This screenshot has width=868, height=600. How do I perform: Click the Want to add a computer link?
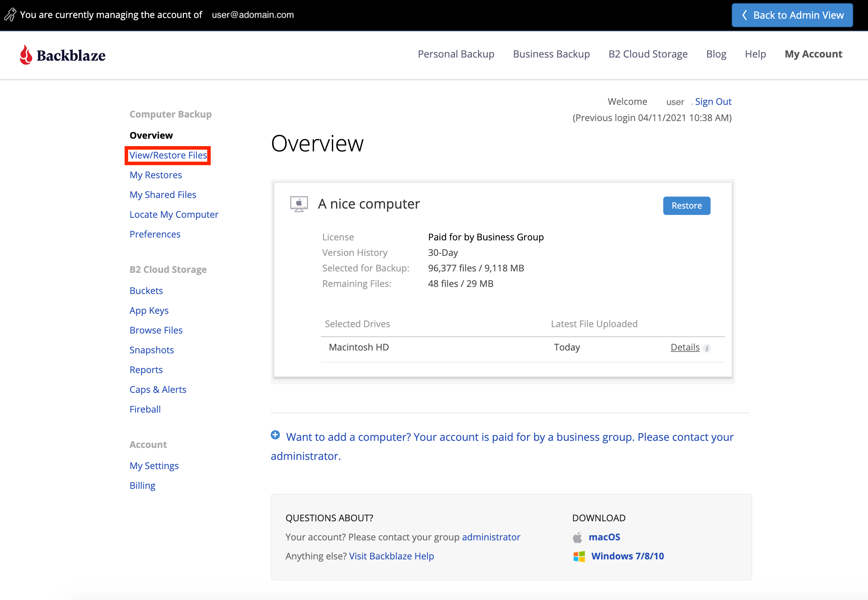502,446
